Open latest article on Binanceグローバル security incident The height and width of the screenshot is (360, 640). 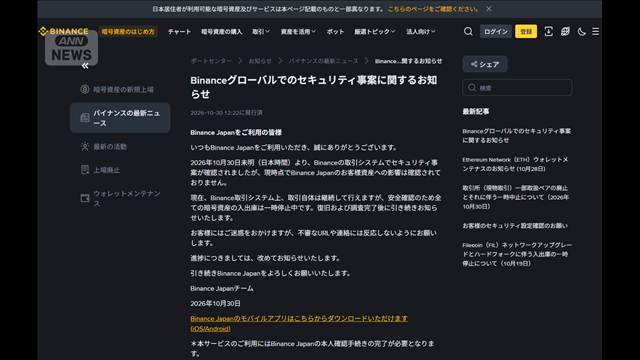click(x=517, y=136)
